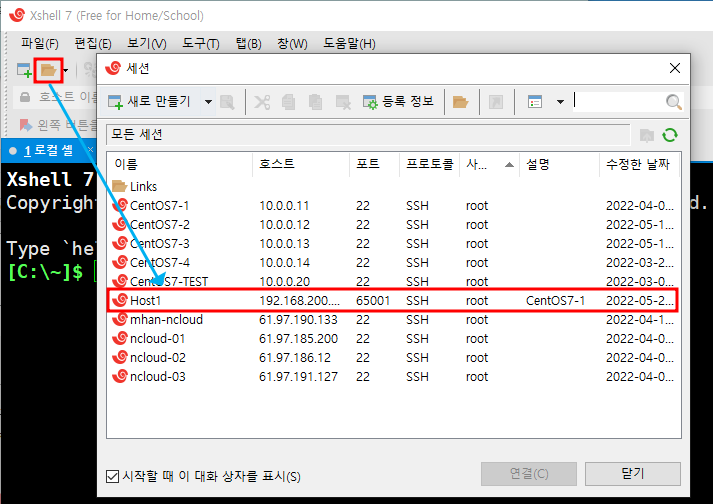713x504 pixels.
Task: Sort by the 호스트 column header
Action: [301, 164]
